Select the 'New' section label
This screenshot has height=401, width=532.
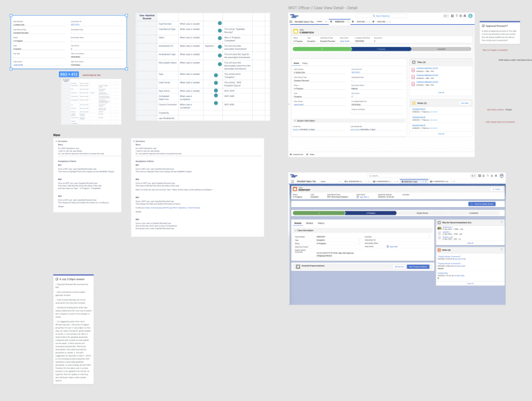point(57,135)
